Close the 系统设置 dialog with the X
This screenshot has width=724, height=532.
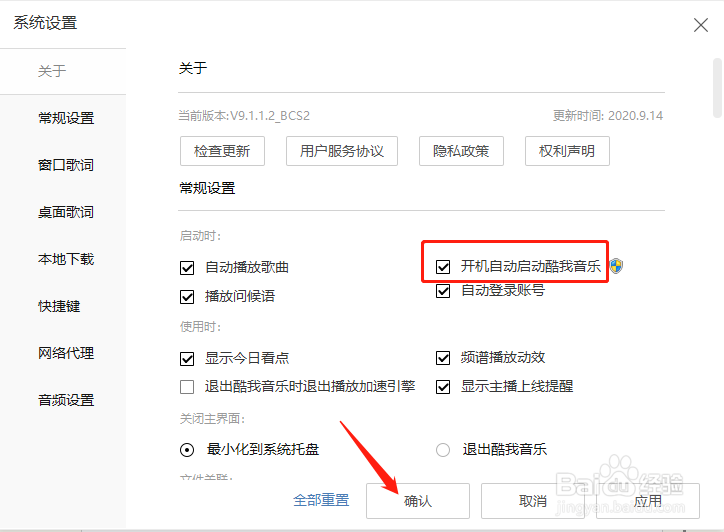[x=700, y=25]
